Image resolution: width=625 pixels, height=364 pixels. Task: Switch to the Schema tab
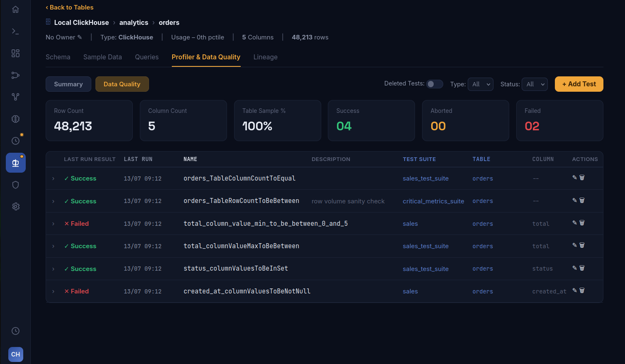(58, 57)
